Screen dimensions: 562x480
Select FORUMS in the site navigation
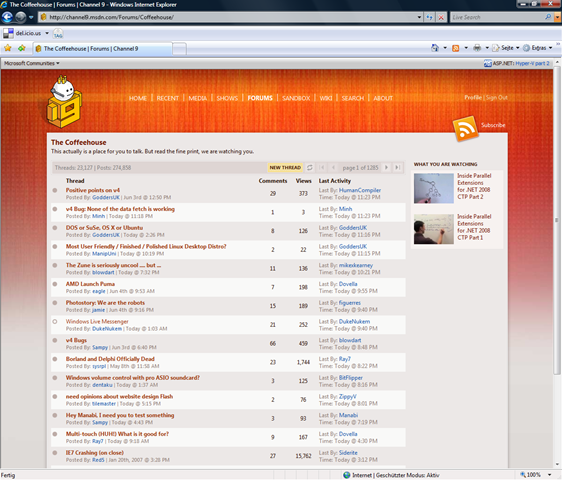tap(260, 98)
